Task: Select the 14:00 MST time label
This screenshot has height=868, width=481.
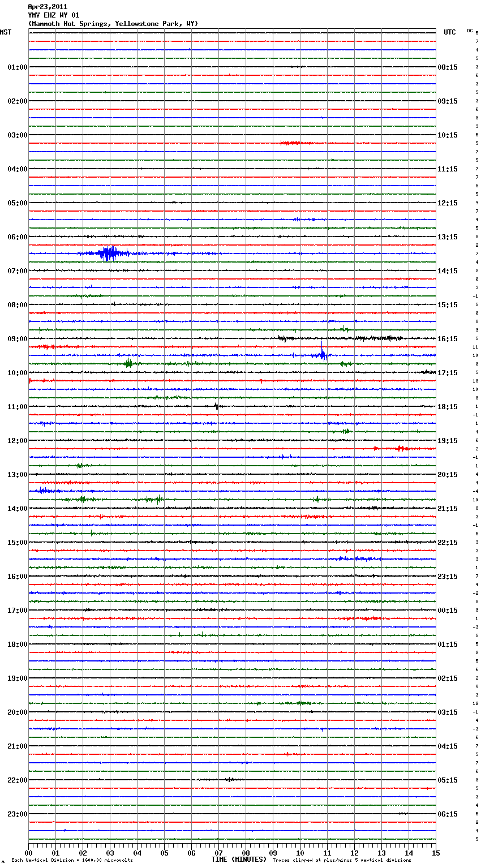Action: tap(18, 509)
